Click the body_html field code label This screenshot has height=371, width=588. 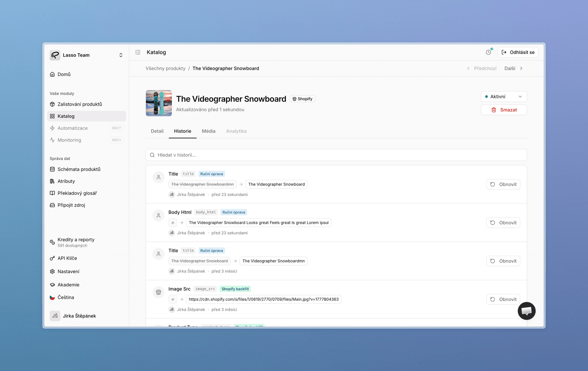click(x=206, y=212)
